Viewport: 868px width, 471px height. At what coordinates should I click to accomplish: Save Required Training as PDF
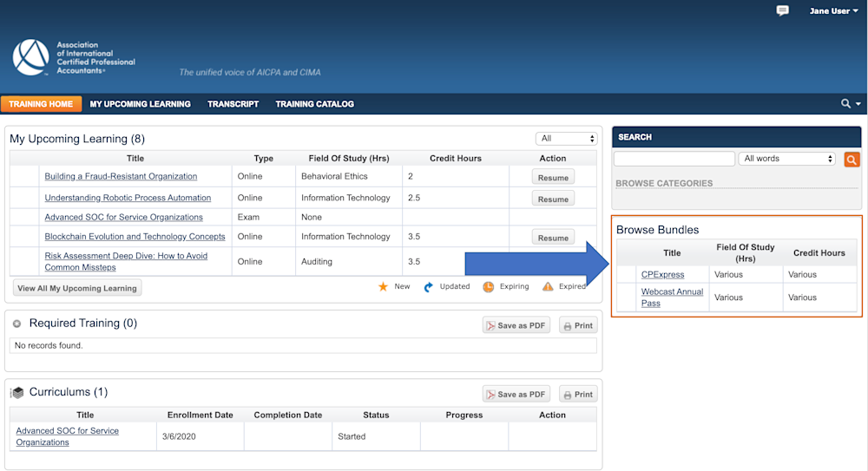point(516,325)
